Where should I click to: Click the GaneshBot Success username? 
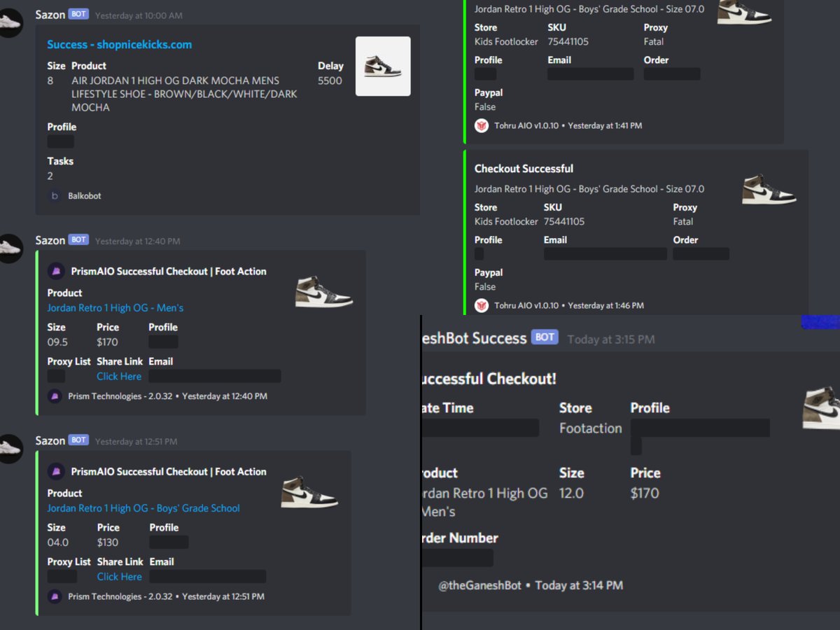click(x=475, y=338)
